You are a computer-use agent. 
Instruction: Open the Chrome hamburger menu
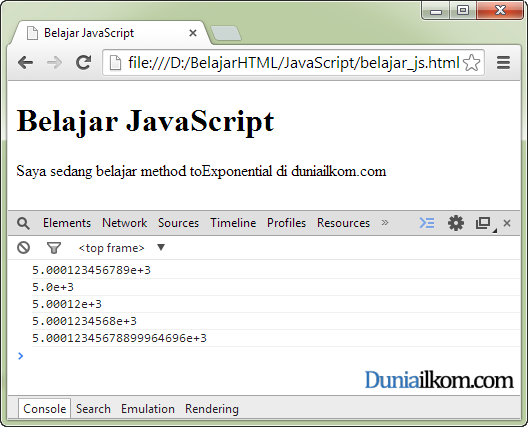(x=503, y=63)
